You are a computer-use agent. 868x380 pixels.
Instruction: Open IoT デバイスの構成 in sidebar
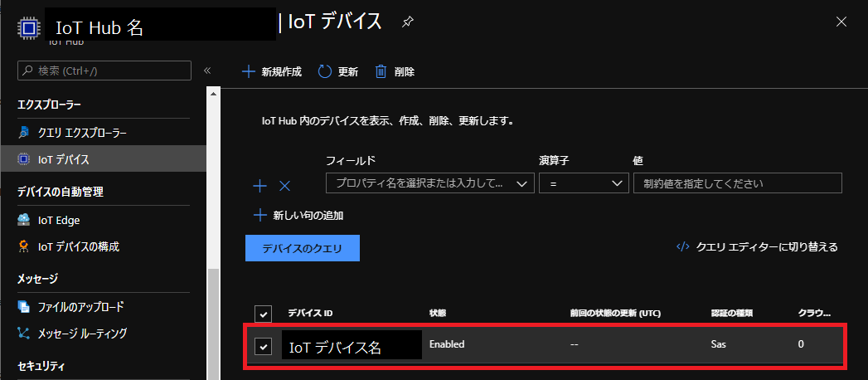[79, 247]
